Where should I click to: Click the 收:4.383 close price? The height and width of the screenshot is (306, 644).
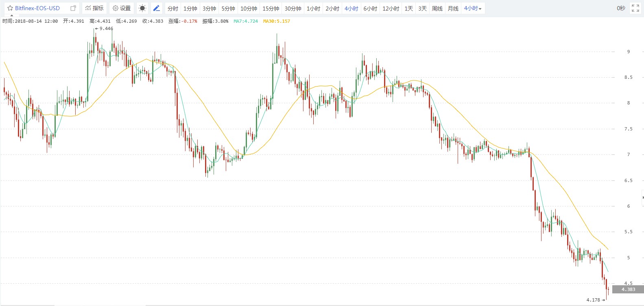coord(153,21)
